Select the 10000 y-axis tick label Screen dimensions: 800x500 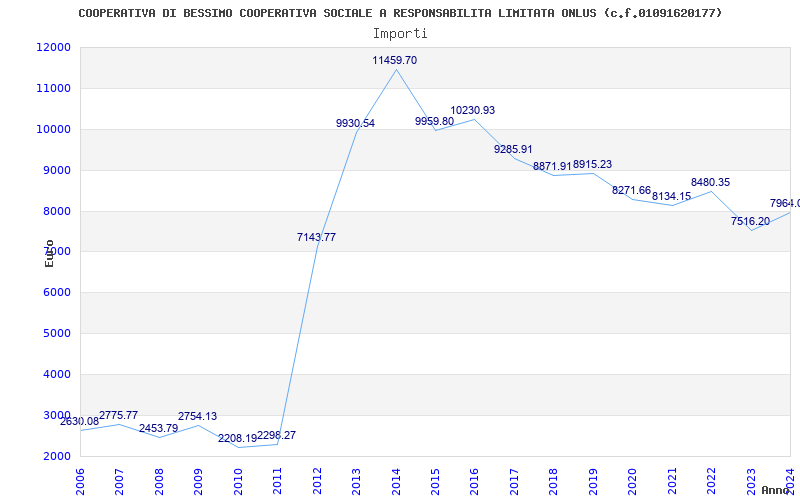tap(54, 130)
